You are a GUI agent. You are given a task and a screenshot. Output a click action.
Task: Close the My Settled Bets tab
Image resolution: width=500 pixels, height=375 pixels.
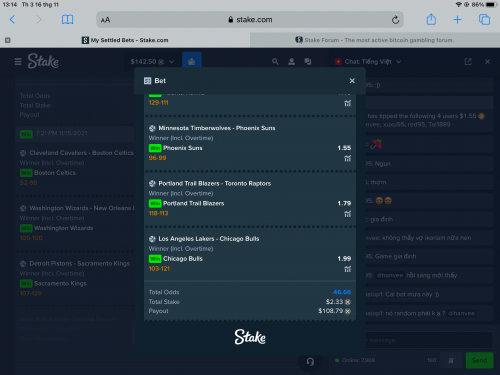[8, 40]
